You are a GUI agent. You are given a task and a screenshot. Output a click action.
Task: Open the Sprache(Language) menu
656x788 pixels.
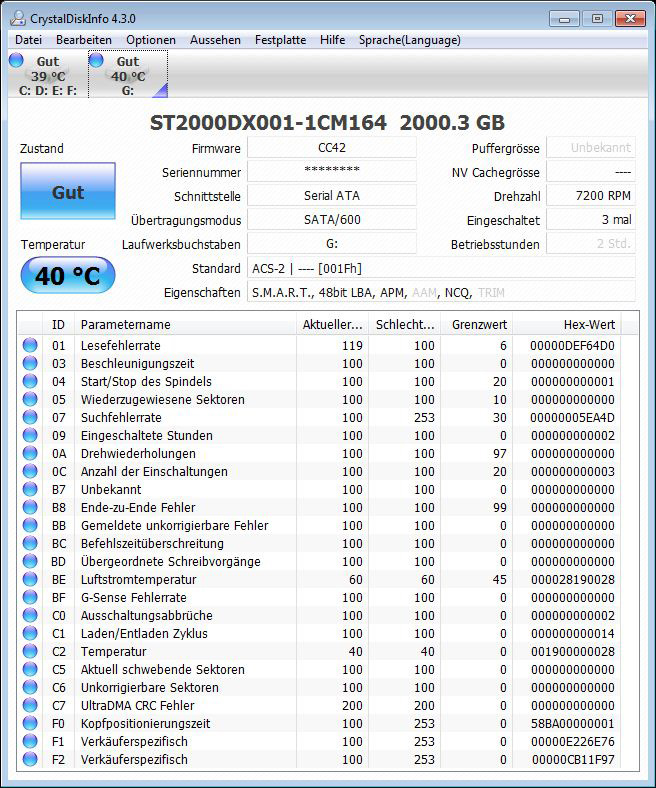point(410,40)
